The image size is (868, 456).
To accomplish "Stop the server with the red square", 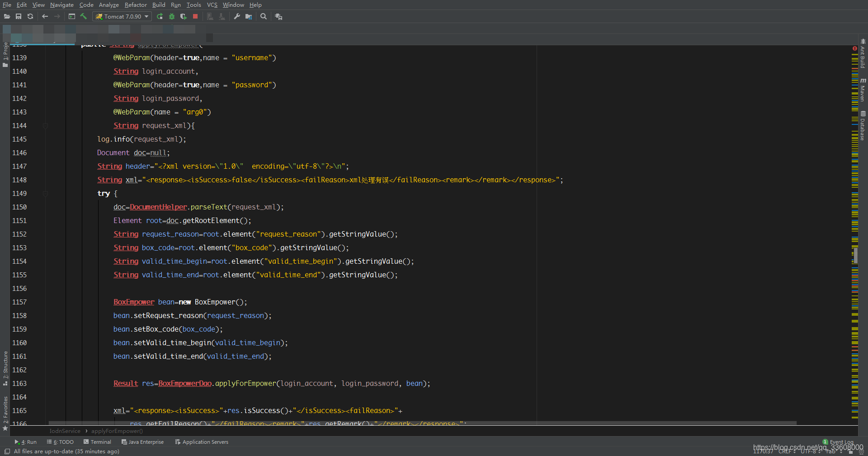I will (195, 16).
